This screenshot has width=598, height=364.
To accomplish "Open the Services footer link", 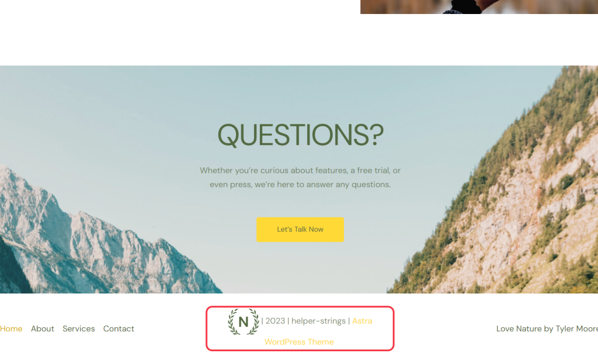I will [x=79, y=328].
